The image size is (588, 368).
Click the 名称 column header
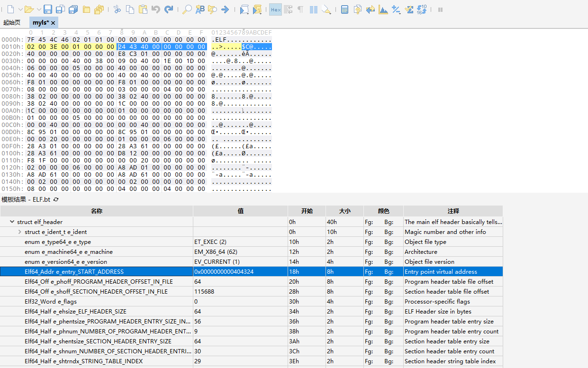click(97, 211)
